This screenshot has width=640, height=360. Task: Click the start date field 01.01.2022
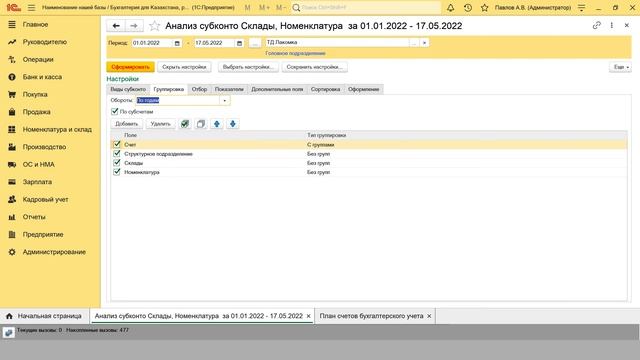[152, 43]
